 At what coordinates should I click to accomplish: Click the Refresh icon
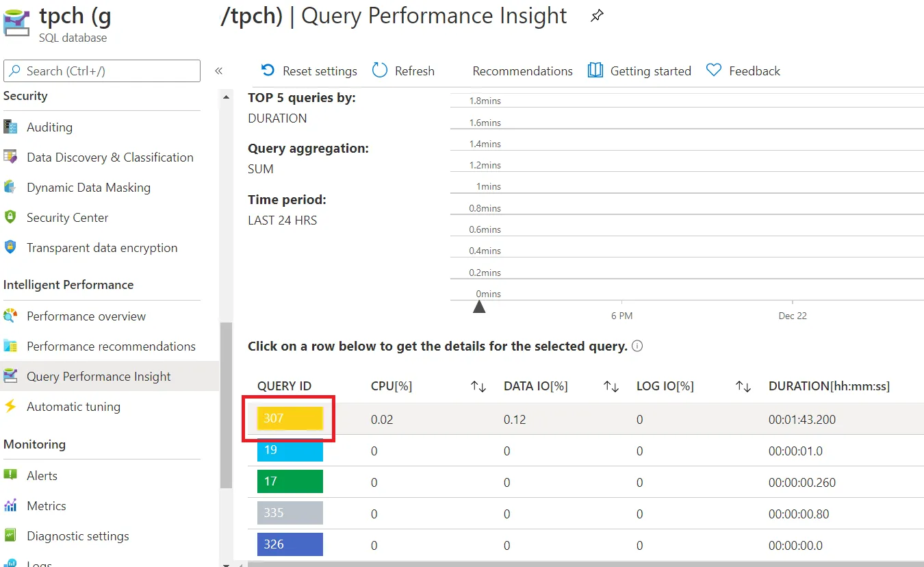[x=380, y=71]
